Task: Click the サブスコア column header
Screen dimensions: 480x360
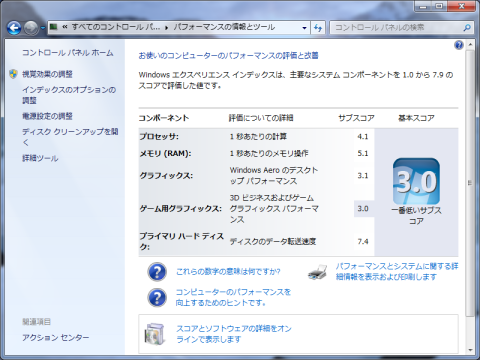Action: click(356, 118)
